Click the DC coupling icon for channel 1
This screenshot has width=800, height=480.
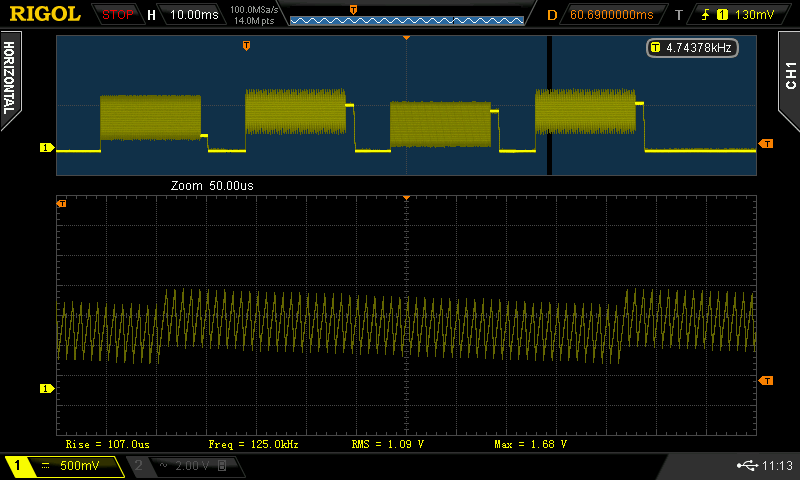45,466
